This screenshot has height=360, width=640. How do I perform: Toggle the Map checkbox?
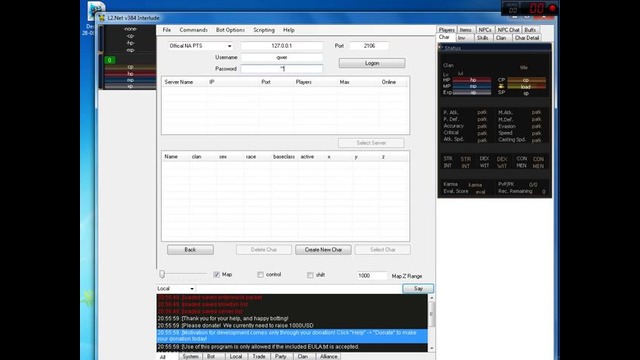216,275
